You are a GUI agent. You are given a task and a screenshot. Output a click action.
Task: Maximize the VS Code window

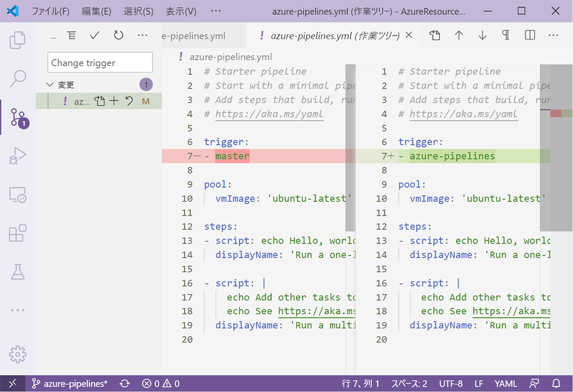tap(521, 11)
